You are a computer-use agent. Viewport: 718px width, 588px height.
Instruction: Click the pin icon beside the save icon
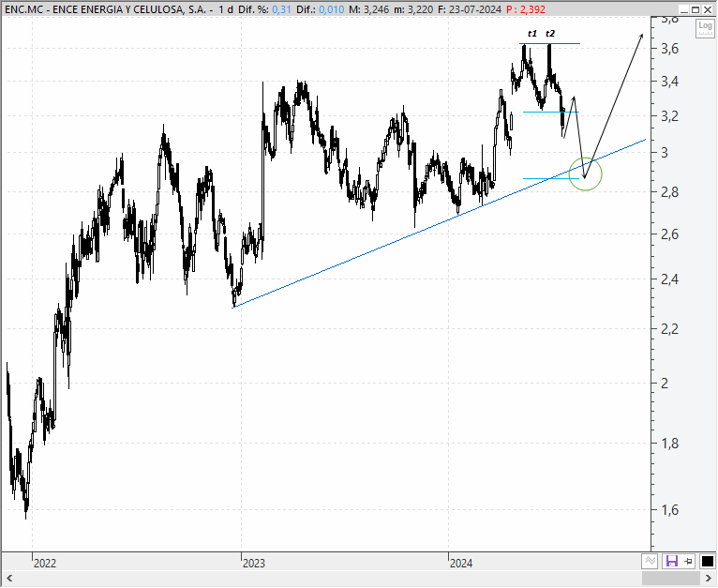tap(688, 561)
